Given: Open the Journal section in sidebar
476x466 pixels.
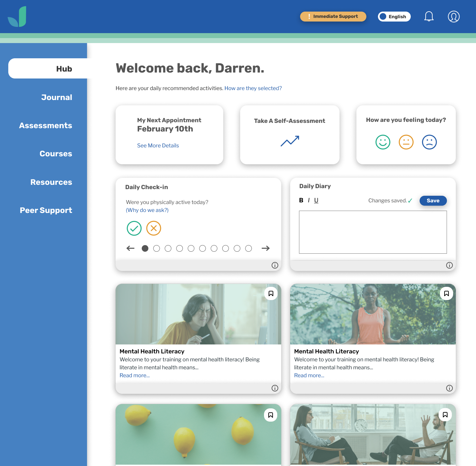Looking at the screenshot, I should [57, 97].
